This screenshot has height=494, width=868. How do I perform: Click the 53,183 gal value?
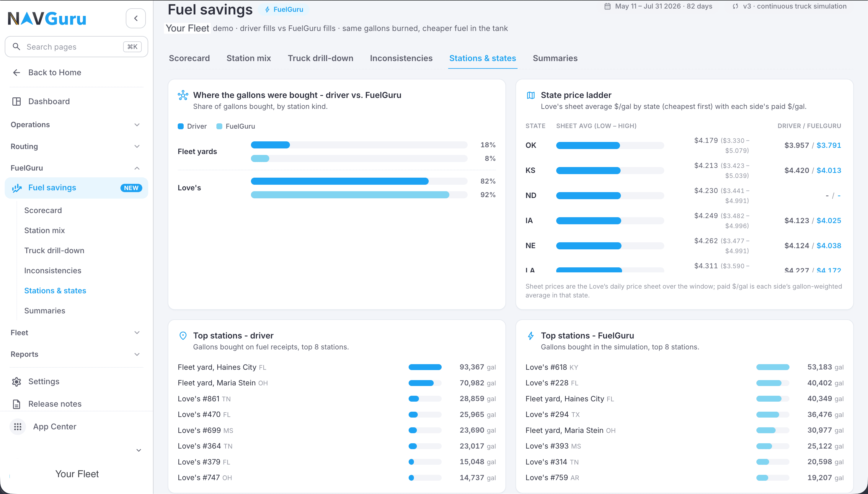point(825,367)
